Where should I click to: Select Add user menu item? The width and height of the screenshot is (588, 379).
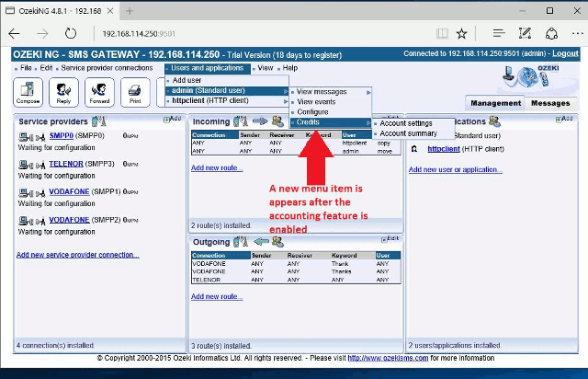tap(227, 80)
